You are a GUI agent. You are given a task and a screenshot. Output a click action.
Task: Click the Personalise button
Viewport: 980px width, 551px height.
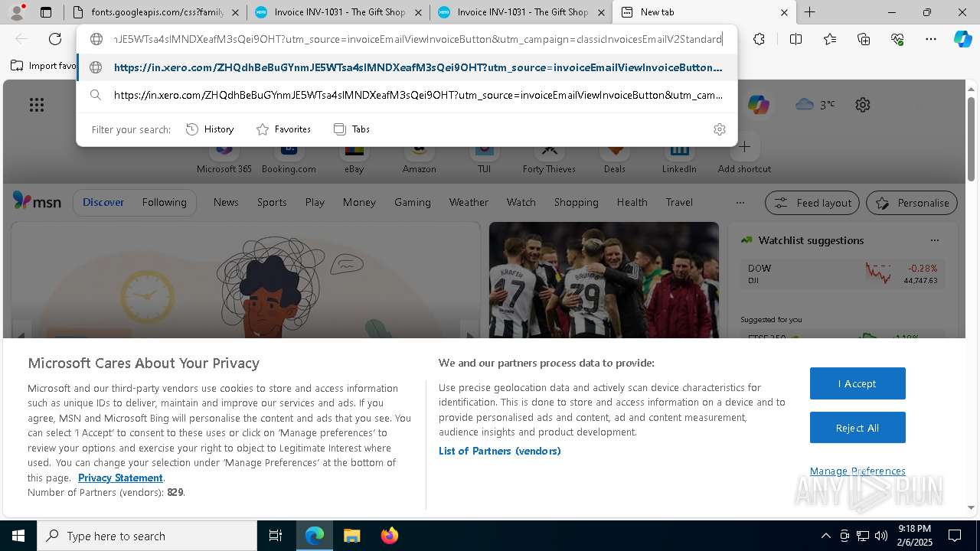tap(912, 203)
